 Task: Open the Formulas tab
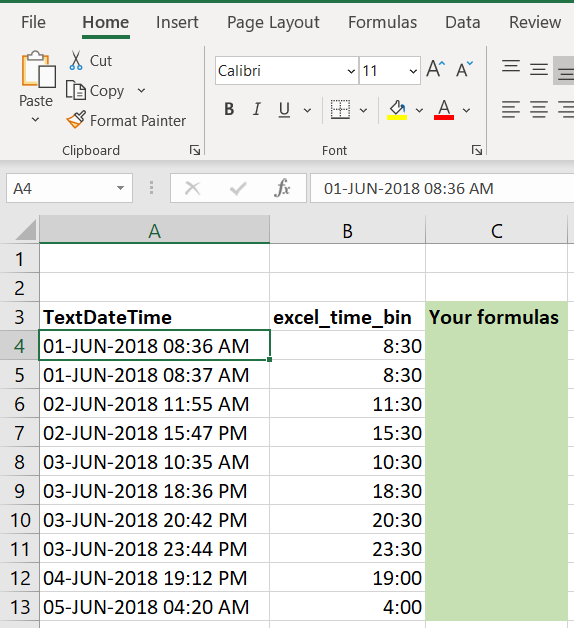383,22
